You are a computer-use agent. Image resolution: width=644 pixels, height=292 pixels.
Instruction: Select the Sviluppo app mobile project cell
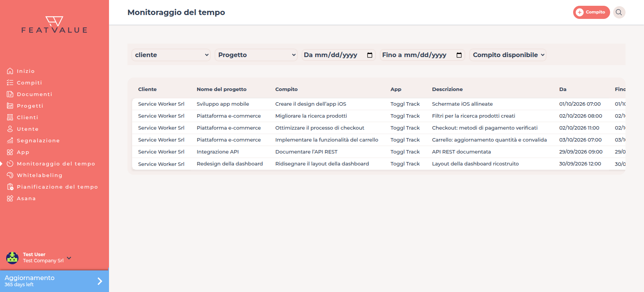[x=223, y=104]
